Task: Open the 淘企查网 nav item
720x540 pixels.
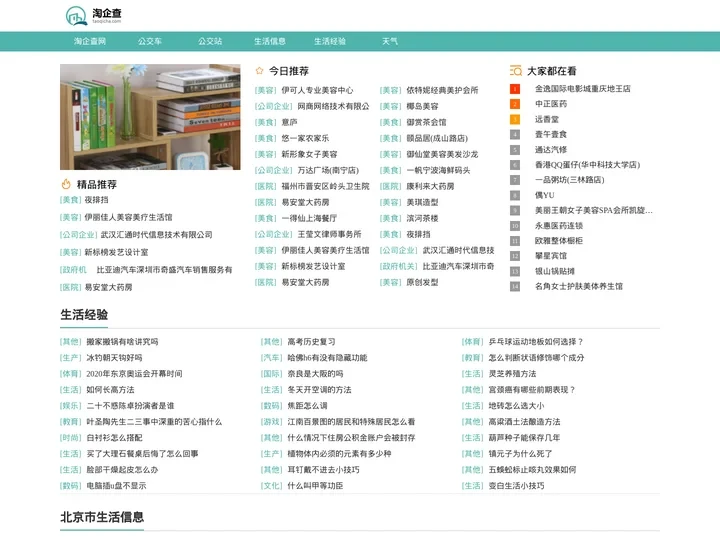Action: coord(90,41)
